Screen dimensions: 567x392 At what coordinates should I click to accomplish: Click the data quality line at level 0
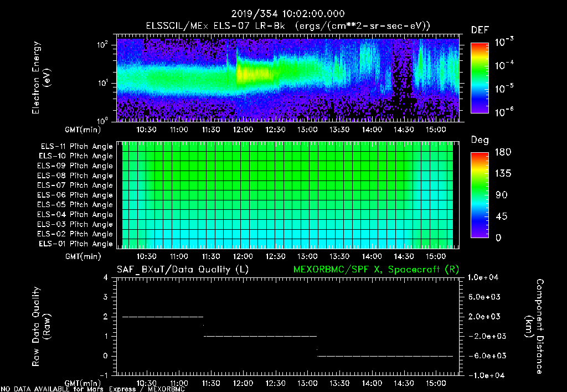385,356
